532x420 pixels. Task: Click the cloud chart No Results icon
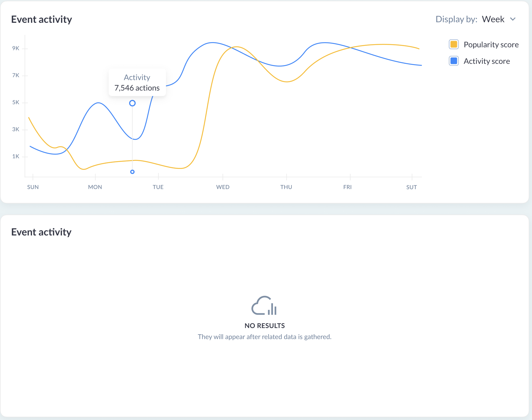[264, 306]
